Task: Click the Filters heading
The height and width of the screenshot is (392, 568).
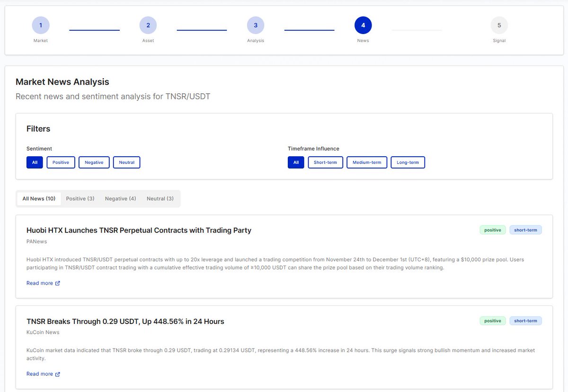Action: [38, 129]
